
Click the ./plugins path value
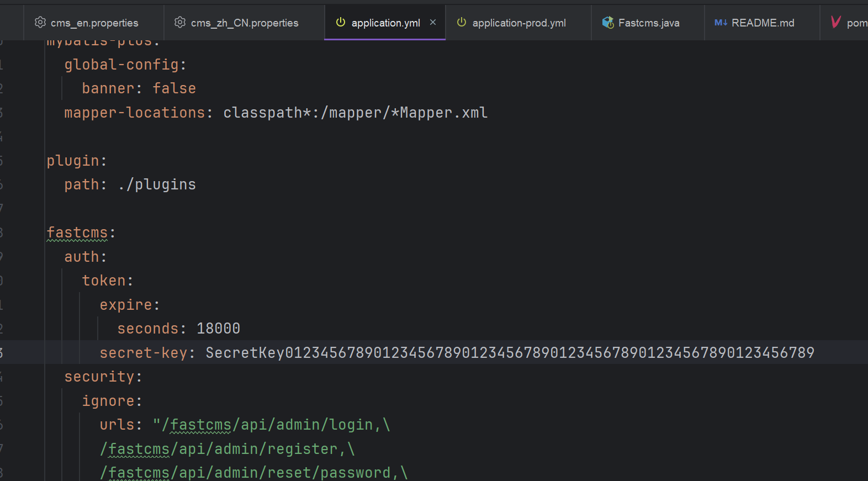pos(157,184)
